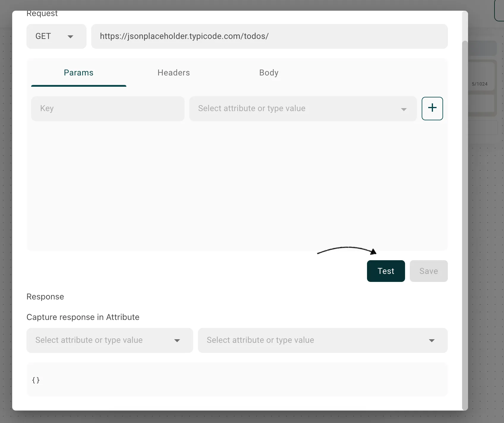This screenshot has height=423, width=504.
Task: Switch to the Headers tab
Action: tap(174, 72)
